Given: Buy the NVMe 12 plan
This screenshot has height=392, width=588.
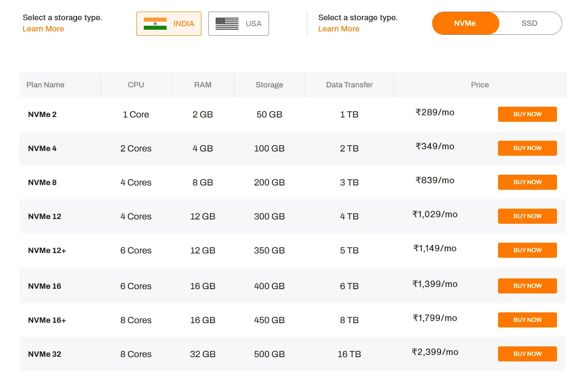Looking at the screenshot, I should [527, 216].
